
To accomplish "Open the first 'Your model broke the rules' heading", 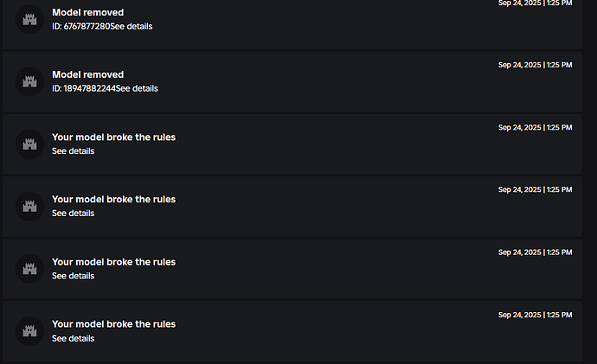I will [113, 137].
